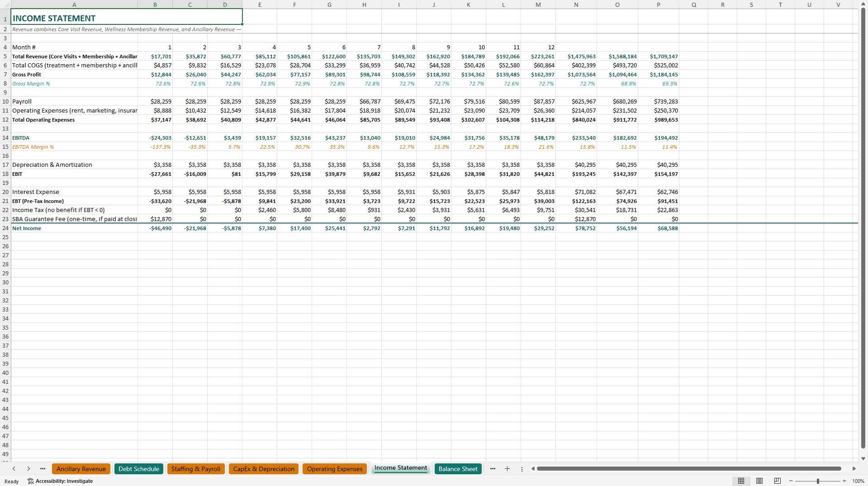Switch to Normal view

point(741,481)
